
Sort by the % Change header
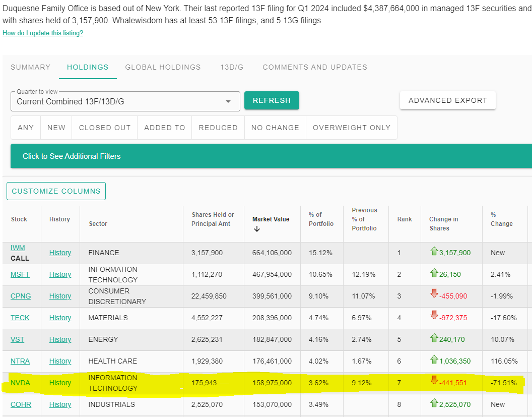click(x=501, y=219)
